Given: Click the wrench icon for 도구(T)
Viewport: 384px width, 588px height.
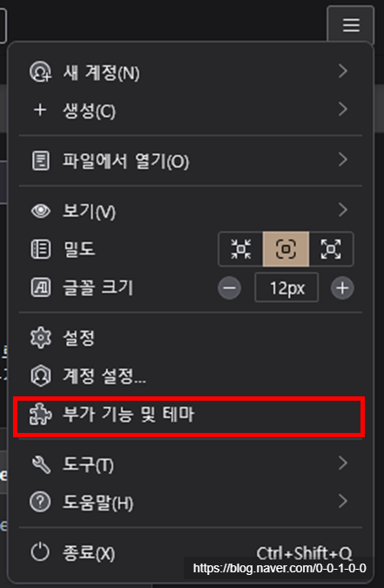Looking at the screenshot, I should point(41,464).
